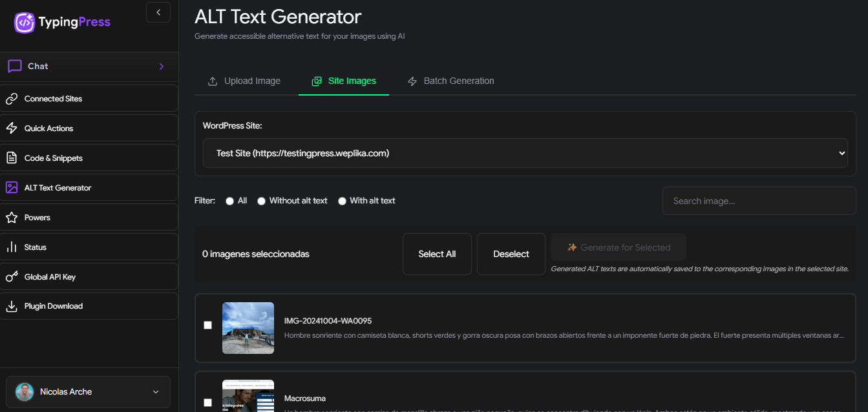Screen dimensions: 868x412
Task: Switch to the Upload Image tab
Action: (244, 81)
